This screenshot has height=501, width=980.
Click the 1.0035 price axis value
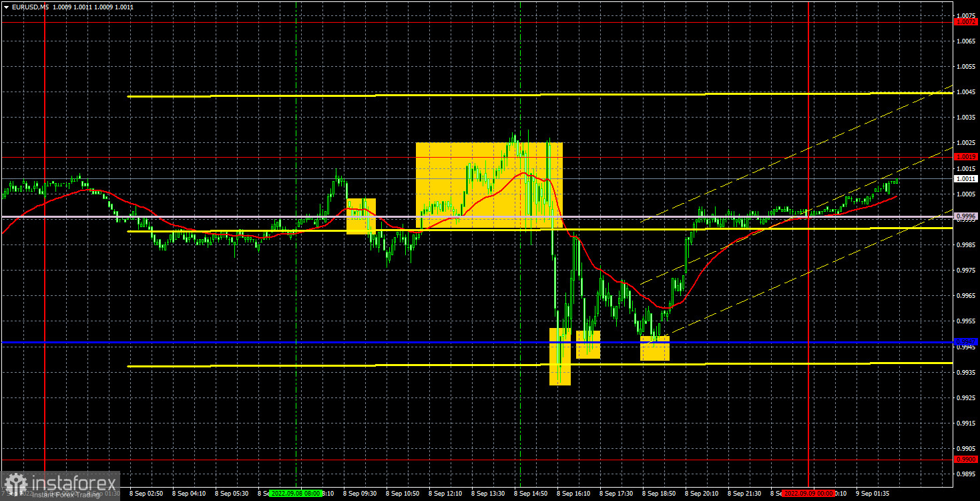click(x=966, y=117)
